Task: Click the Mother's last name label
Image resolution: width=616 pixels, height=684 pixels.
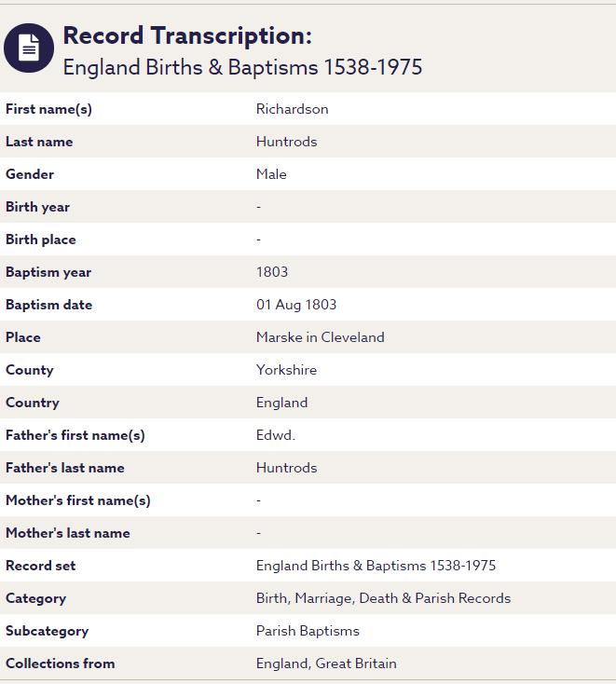Action: pyautogui.click(x=68, y=533)
